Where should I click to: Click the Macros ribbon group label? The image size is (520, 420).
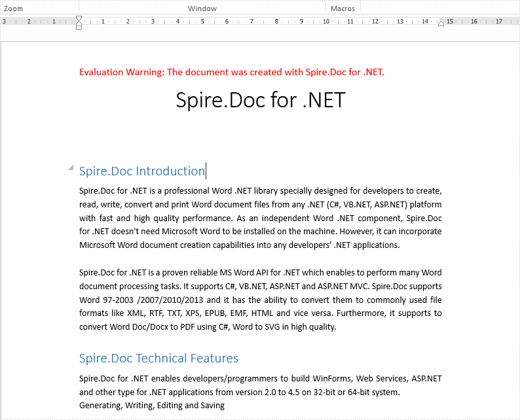pos(343,9)
